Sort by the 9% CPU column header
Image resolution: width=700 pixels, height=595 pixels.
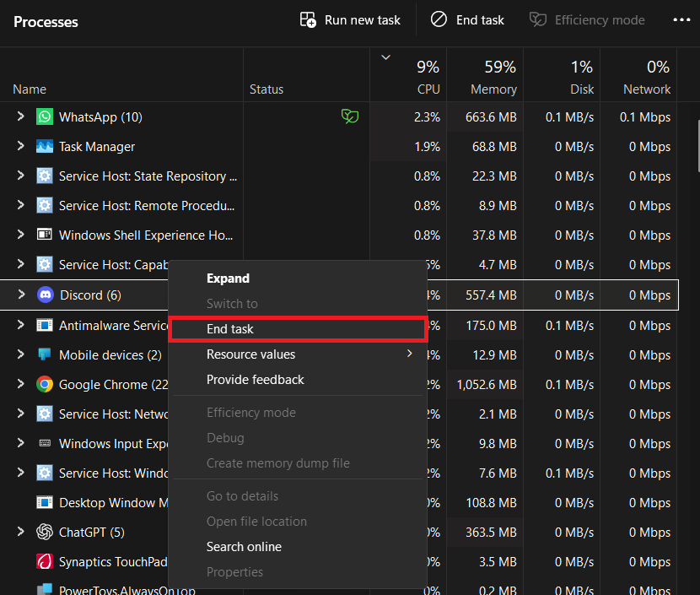(408, 75)
